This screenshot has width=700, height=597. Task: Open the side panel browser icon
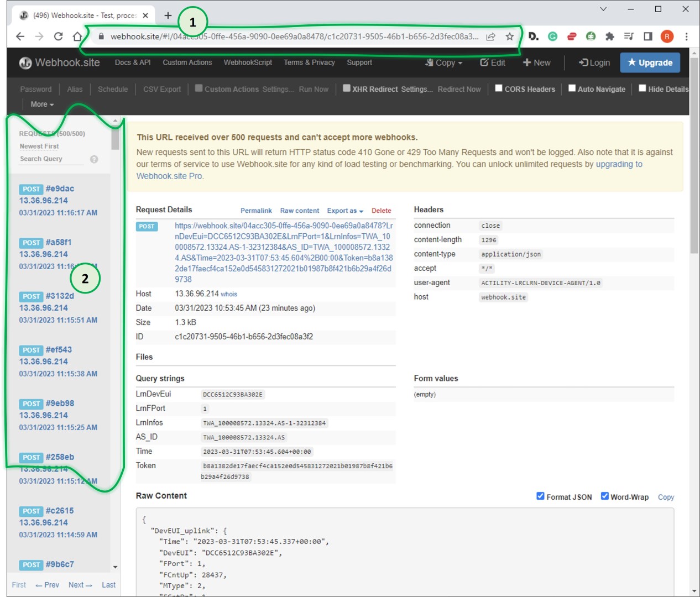coord(648,36)
